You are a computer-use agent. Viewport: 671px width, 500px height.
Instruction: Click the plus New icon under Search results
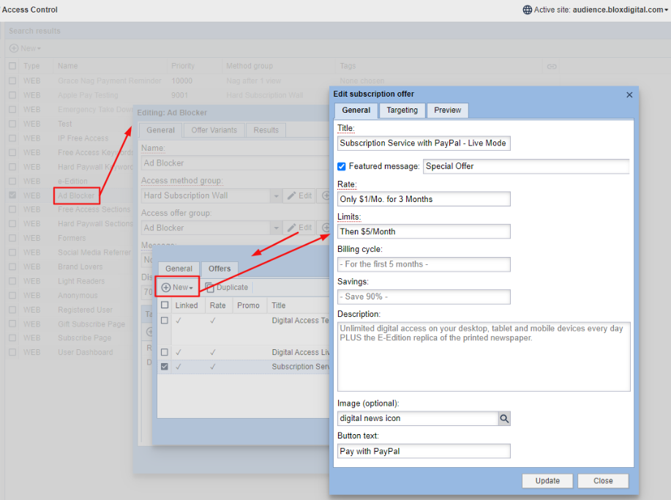(14, 48)
